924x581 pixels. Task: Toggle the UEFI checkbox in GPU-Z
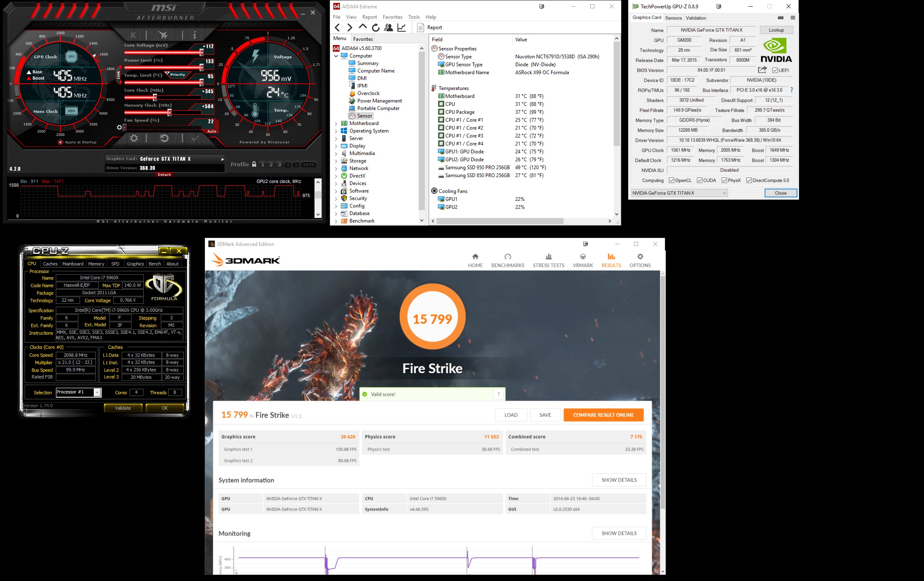[775, 70]
